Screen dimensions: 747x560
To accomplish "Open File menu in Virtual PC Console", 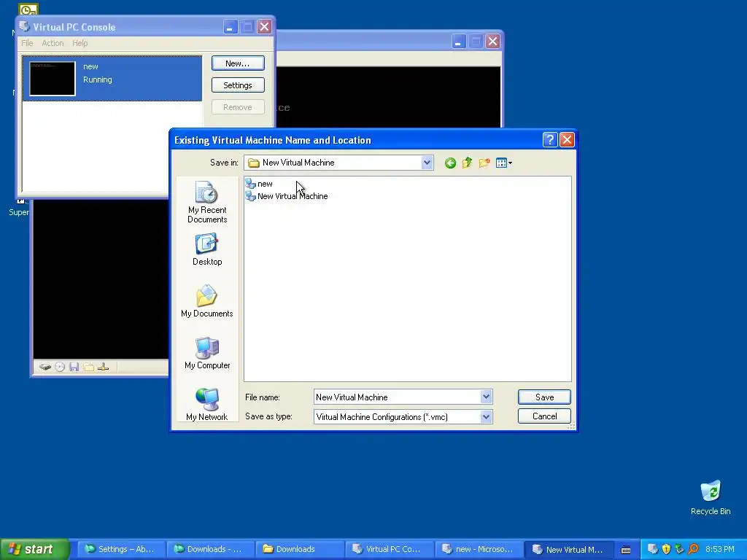I will click(x=27, y=43).
